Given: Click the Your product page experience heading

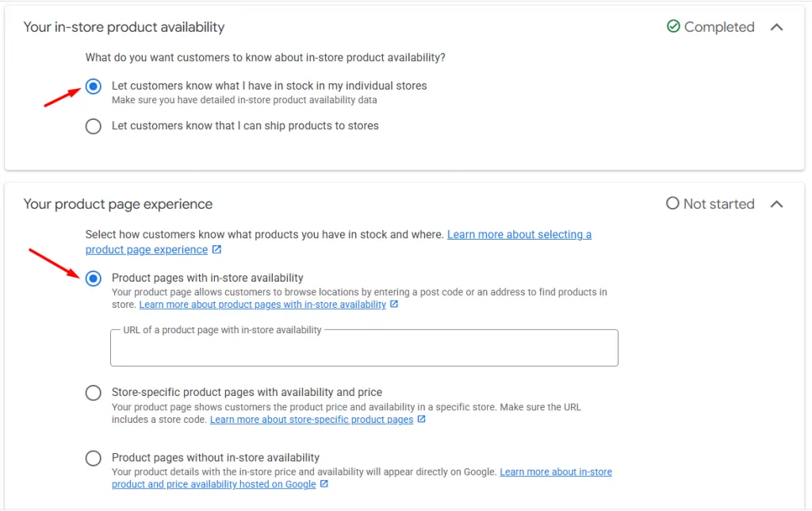Looking at the screenshot, I should (x=117, y=204).
